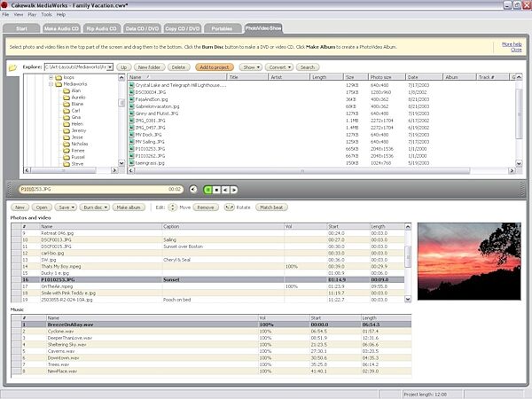Open the Save dropdown button
Screen dimensions: 532x399
coord(66,207)
